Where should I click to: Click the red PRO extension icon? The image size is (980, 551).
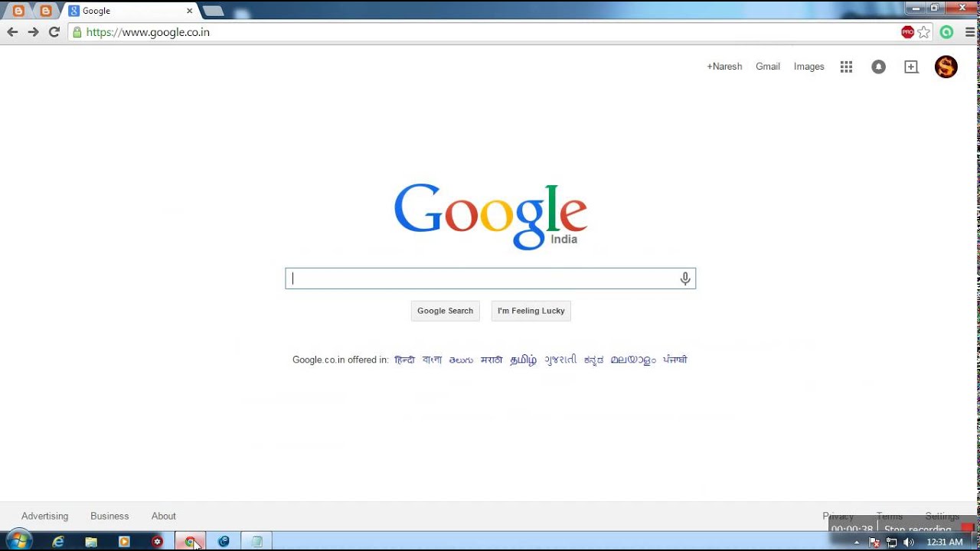pyautogui.click(x=907, y=32)
